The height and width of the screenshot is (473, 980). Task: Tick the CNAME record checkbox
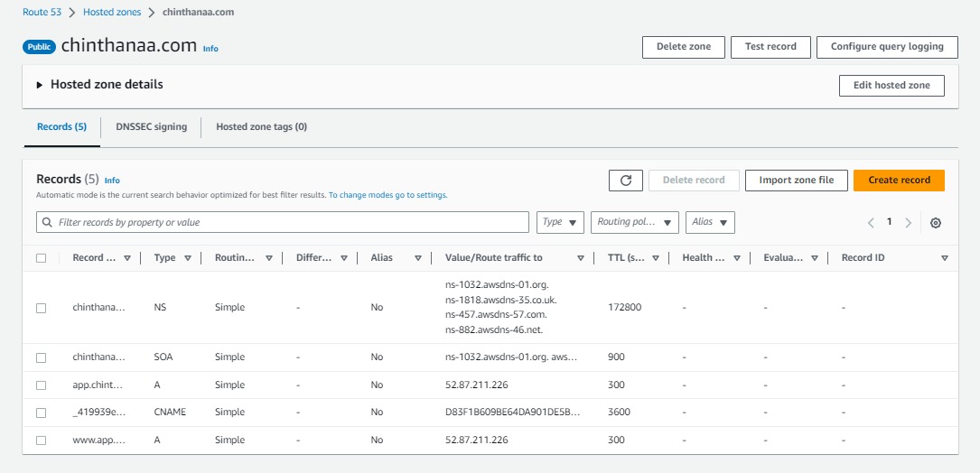tap(41, 413)
